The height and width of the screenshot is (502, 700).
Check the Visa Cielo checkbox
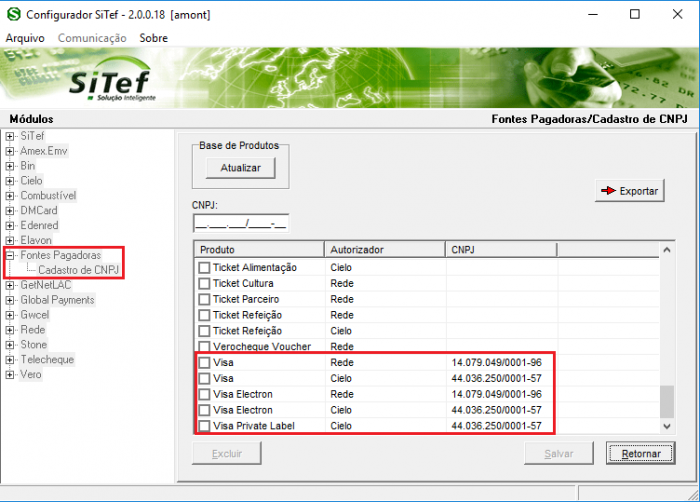(x=204, y=379)
